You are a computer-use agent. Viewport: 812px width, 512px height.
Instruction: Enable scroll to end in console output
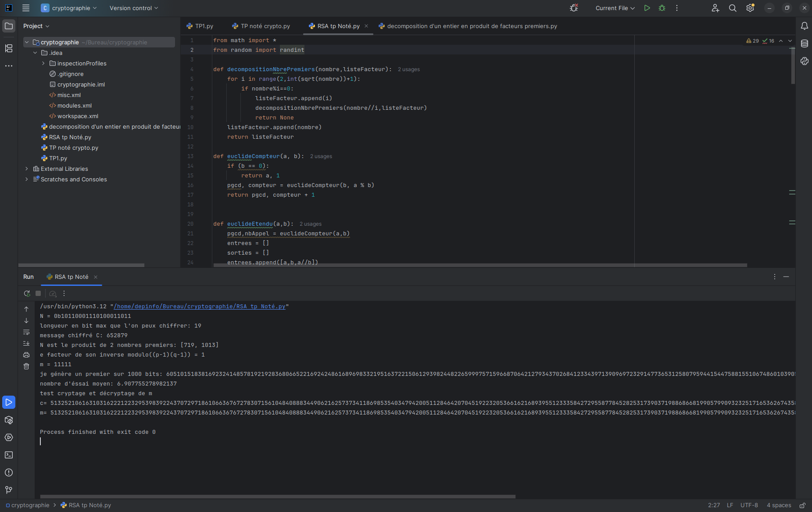26,343
